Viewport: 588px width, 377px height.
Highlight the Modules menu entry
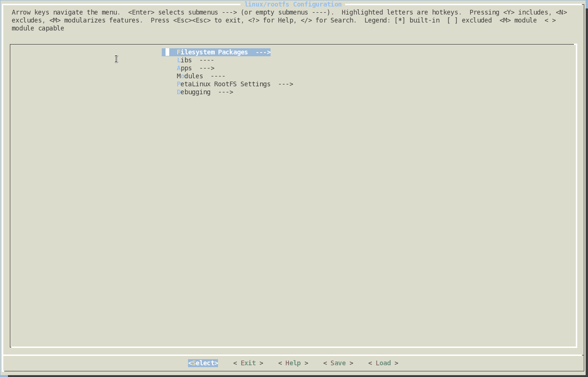coord(190,76)
